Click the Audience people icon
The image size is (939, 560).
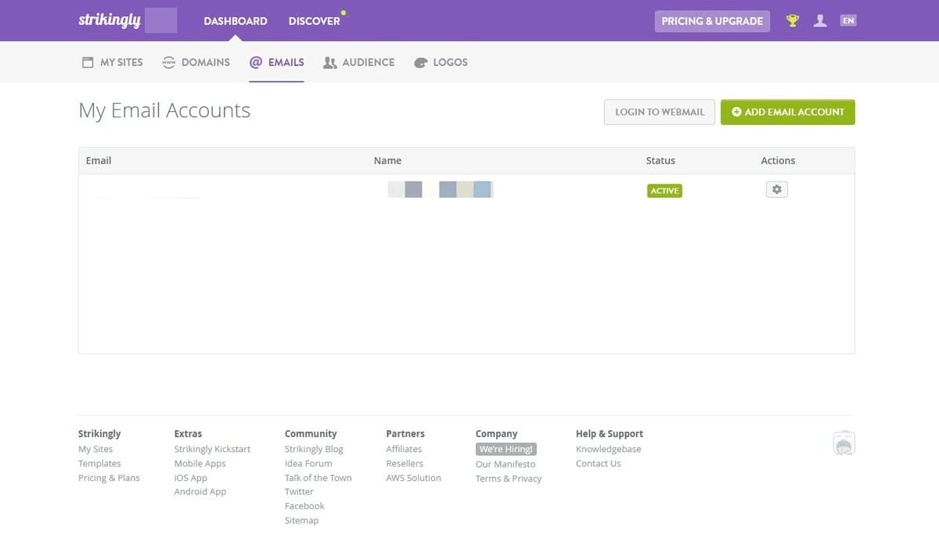pyautogui.click(x=330, y=63)
